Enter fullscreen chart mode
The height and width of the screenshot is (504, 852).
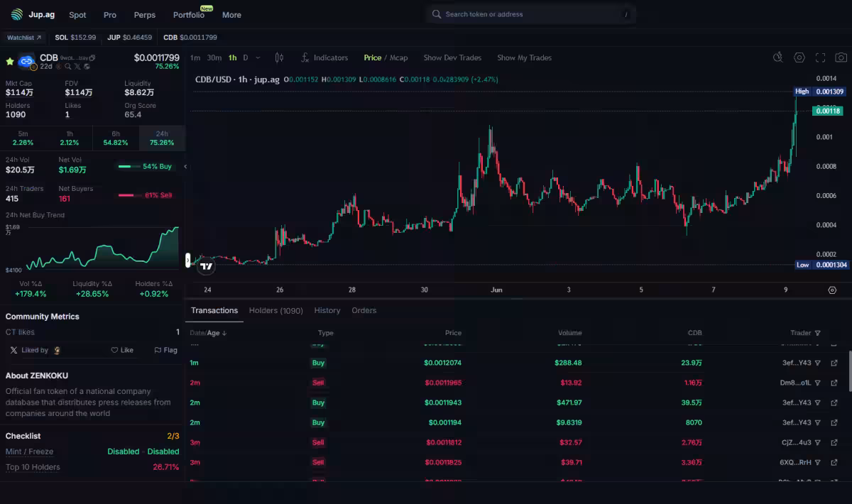820,57
